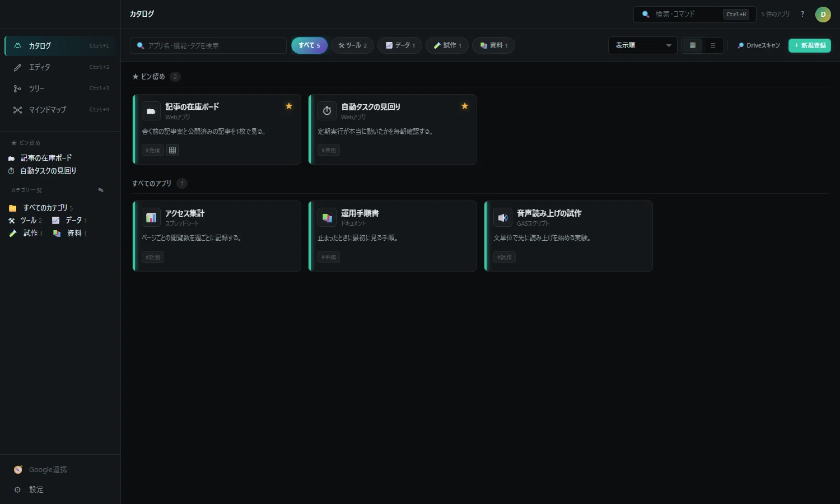Select すべてのカテゴリ in sidebar
Viewport: 840px width, 504px height.
click(41, 208)
